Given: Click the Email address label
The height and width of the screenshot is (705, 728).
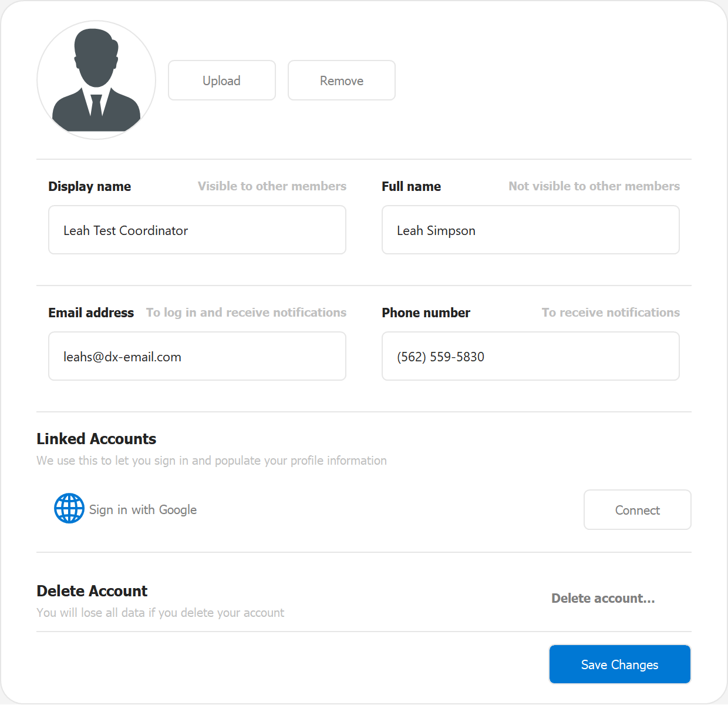Looking at the screenshot, I should (x=91, y=313).
